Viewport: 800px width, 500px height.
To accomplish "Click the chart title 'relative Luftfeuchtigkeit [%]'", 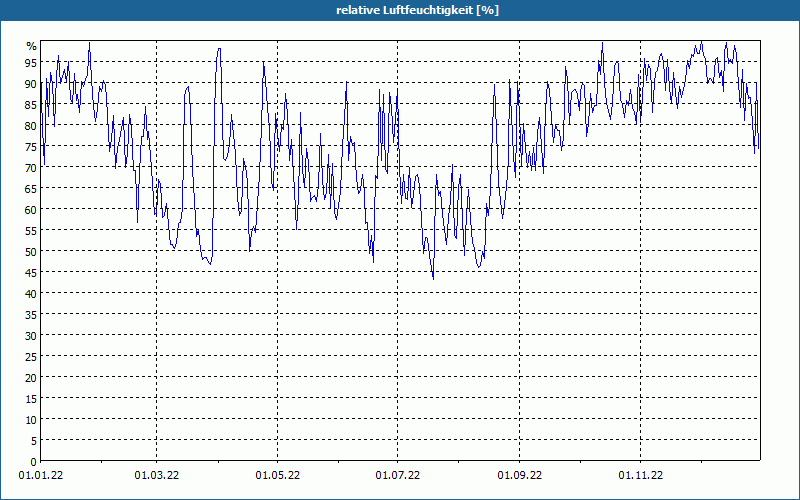I will pyautogui.click(x=417, y=10).
